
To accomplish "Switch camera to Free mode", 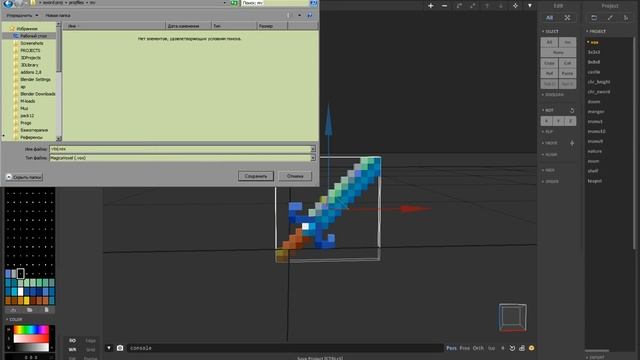I will pyautogui.click(x=465, y=348).
